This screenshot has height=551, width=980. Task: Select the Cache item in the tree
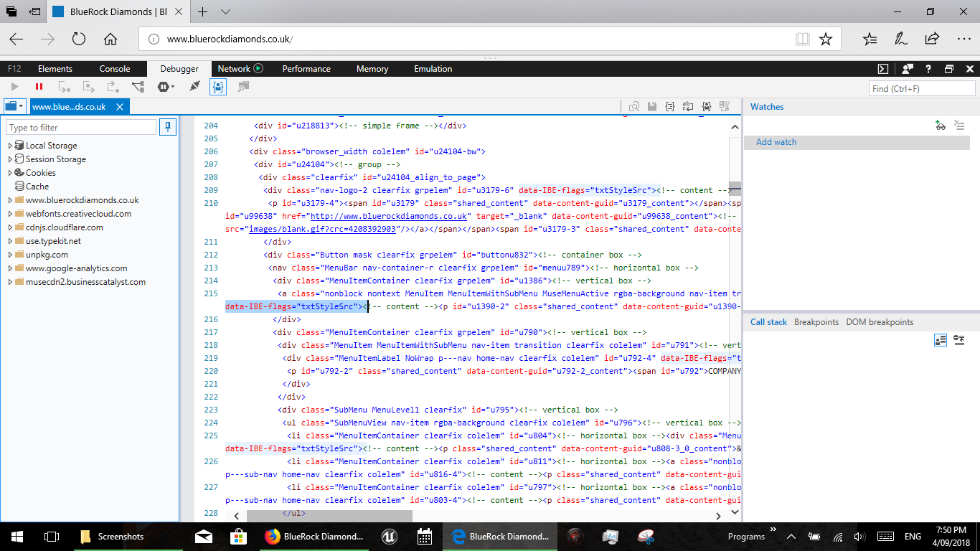point(32,187)
